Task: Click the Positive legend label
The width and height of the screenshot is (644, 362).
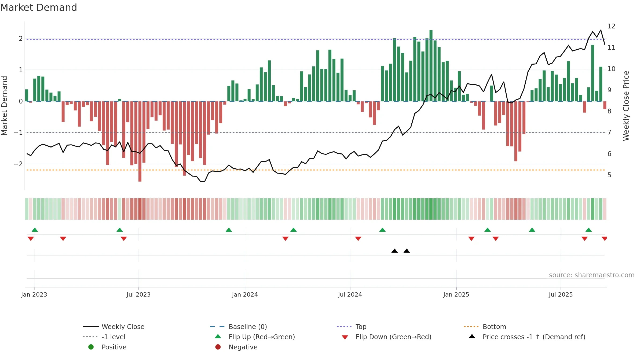Action: 114,347
